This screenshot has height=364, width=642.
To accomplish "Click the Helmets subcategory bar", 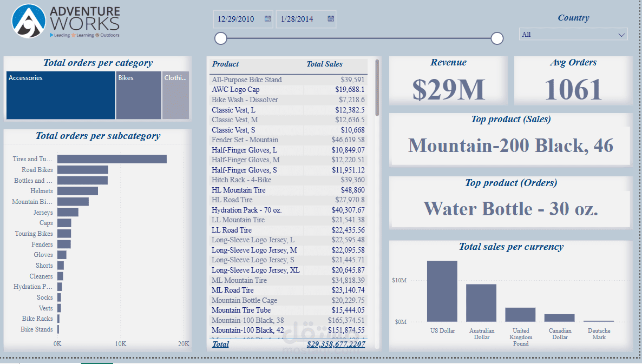I will [77, 191].
